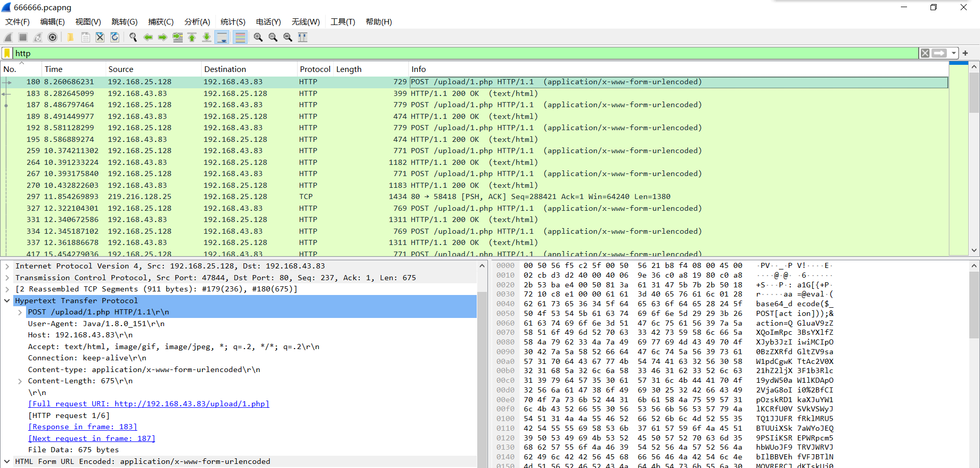Expand Reassembled TCP Segments entry

click(x=7, y=289)
